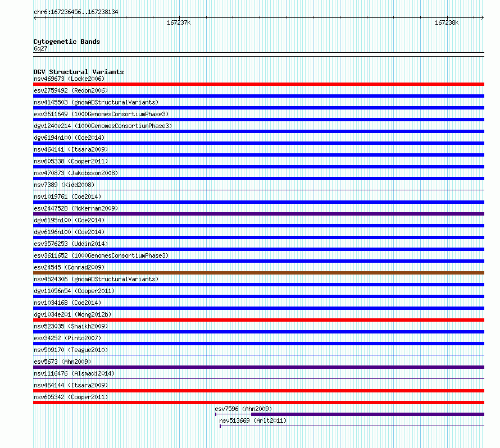This screenshot has width=500, height=448.
Task: Open the nsv1116476 (Alsmadi2014) label
Action: tap(74, 373)
